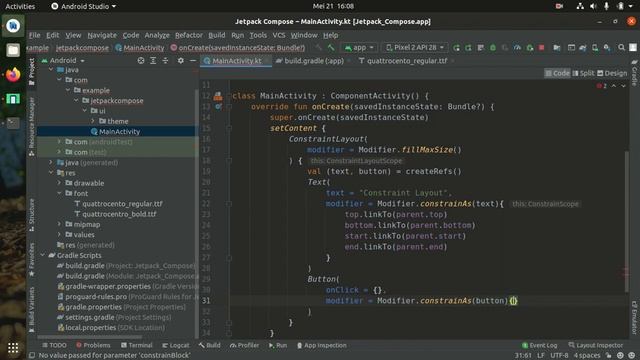
Task: Collapse the java folder in tree
Action: click(51, 70)
